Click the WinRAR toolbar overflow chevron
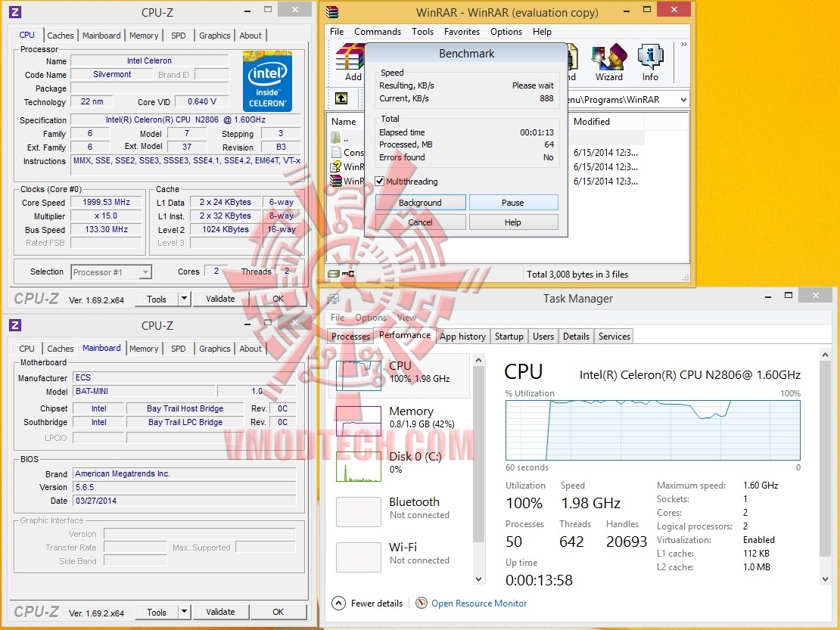This screenshot has width=840, height=630. tap(683, 45)
